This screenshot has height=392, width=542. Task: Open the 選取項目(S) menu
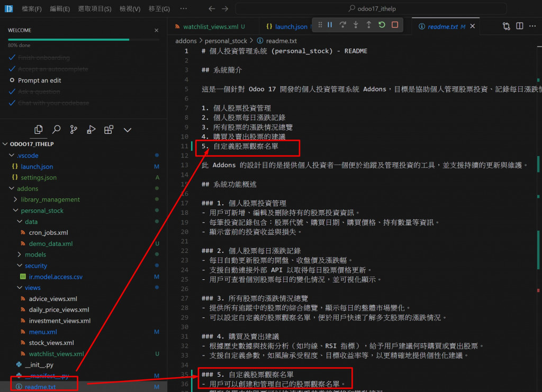point(95,8)
